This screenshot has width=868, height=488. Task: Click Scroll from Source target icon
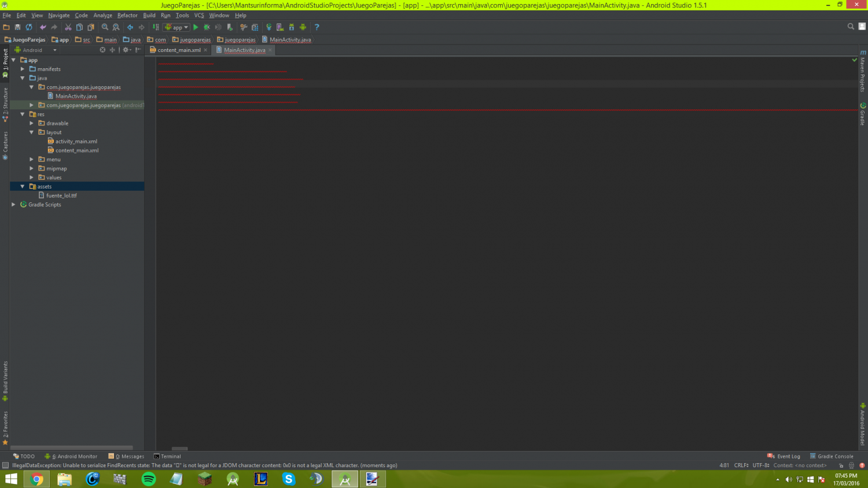(x=102, y=50)
